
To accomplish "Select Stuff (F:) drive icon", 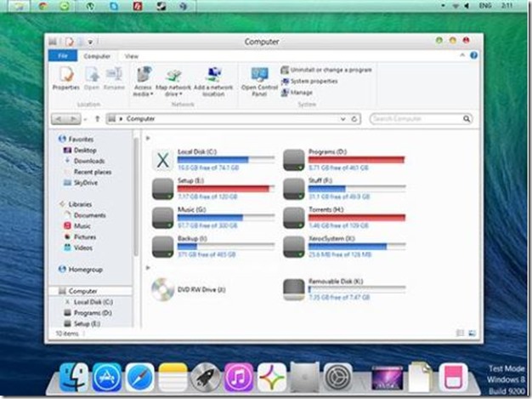I will click(294, 189).
